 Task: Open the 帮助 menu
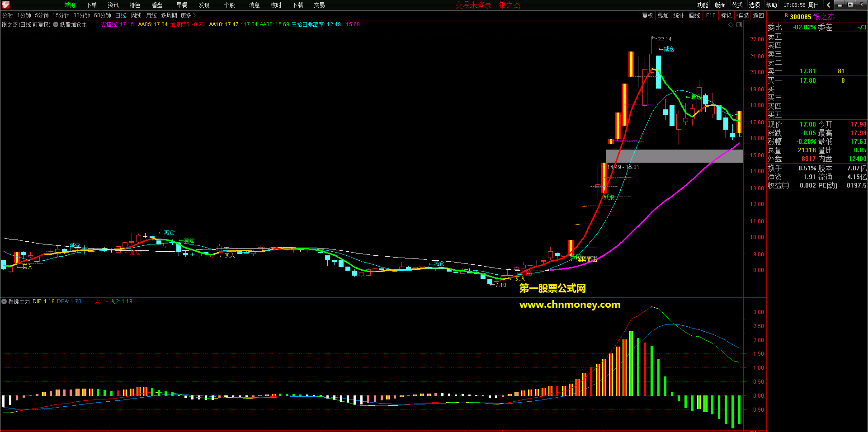point(771,5)
